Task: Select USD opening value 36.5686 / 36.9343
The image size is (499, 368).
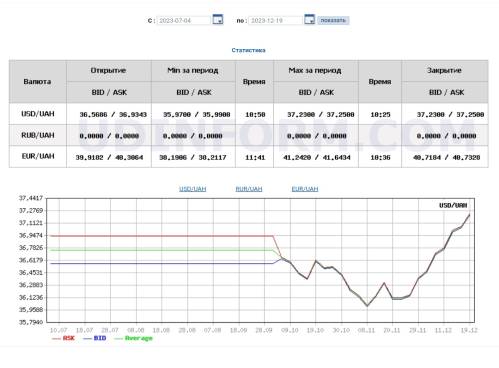Action: 113,114
